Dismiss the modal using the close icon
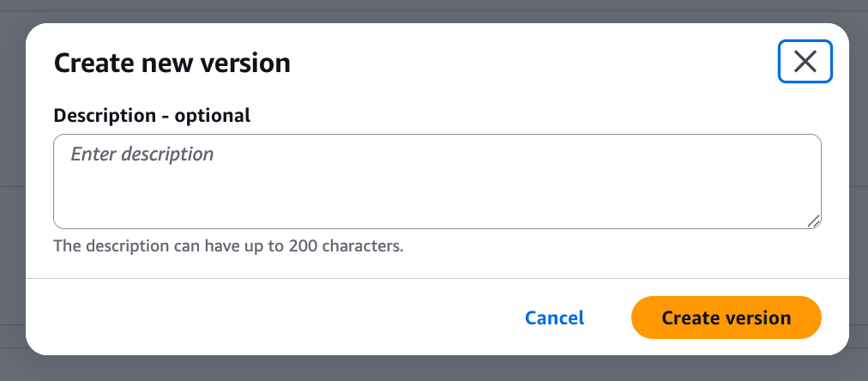Image resolution: width=868 pixels, height=381 pixels. click(x=805, y=62)
